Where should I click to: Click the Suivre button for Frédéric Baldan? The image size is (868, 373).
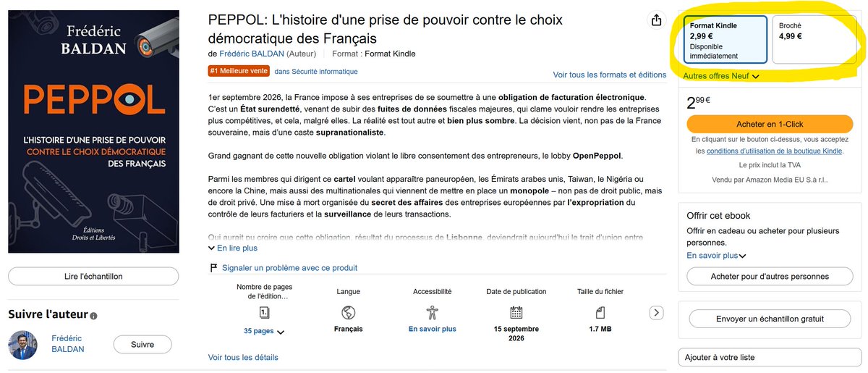click(142, 345)
